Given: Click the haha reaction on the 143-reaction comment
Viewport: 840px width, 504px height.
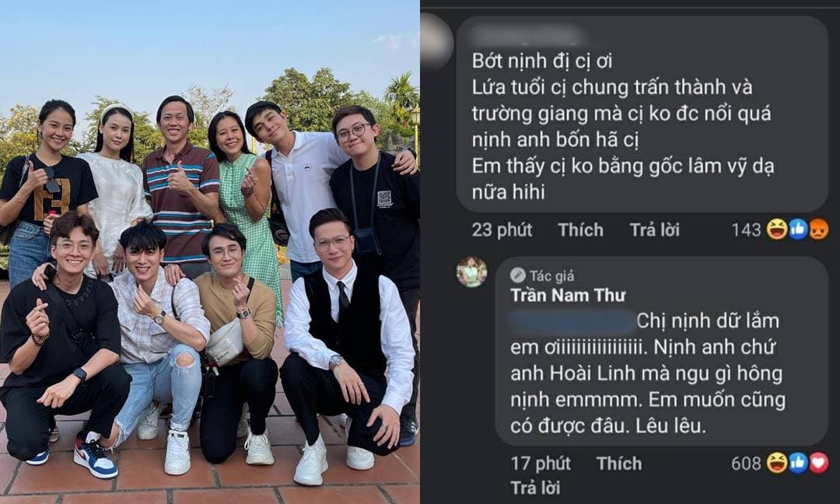Looking at the screenshot, I should click(776, 229).
